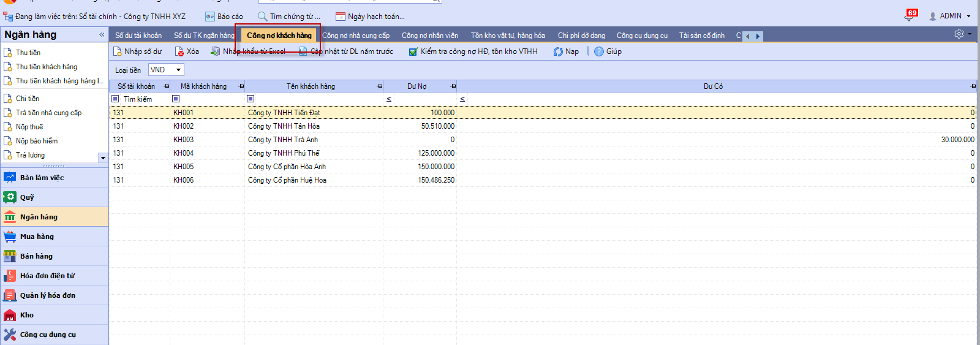Select row Công ty TNHH Tiến Đạt
Viewport: 980px width, 345px height.
click(543, 113)
